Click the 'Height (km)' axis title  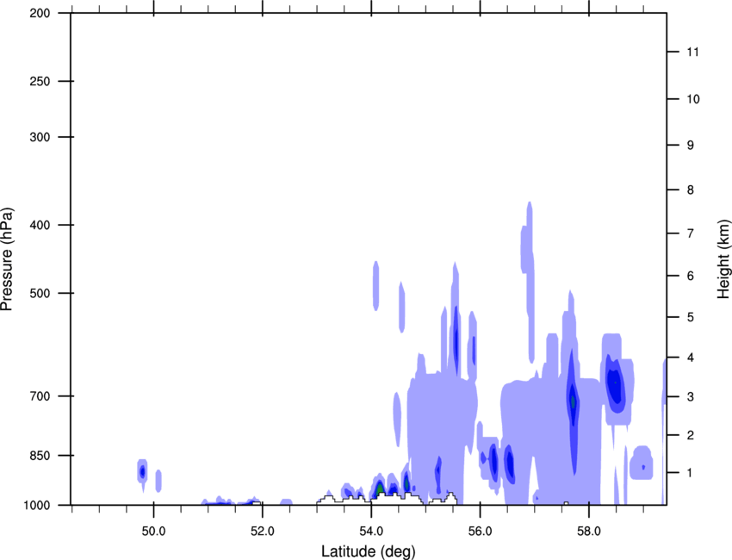pyautogui.click(x=723, y=259)
